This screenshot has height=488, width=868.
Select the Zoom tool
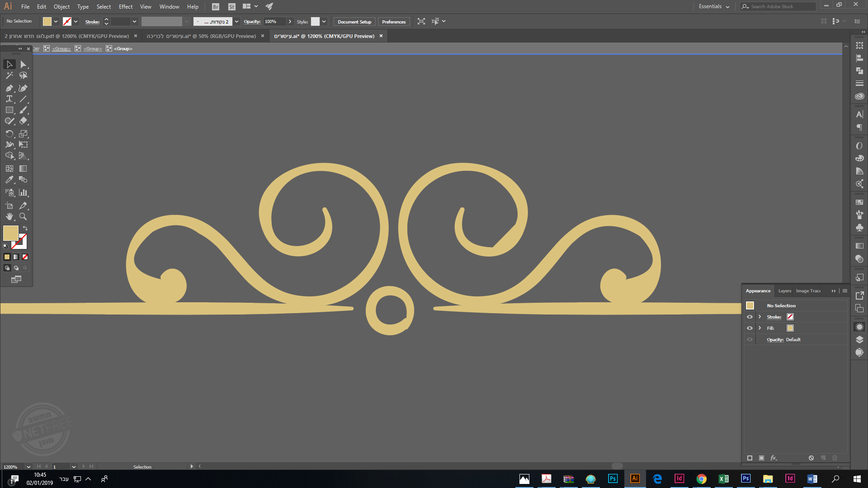coord(23,216)
